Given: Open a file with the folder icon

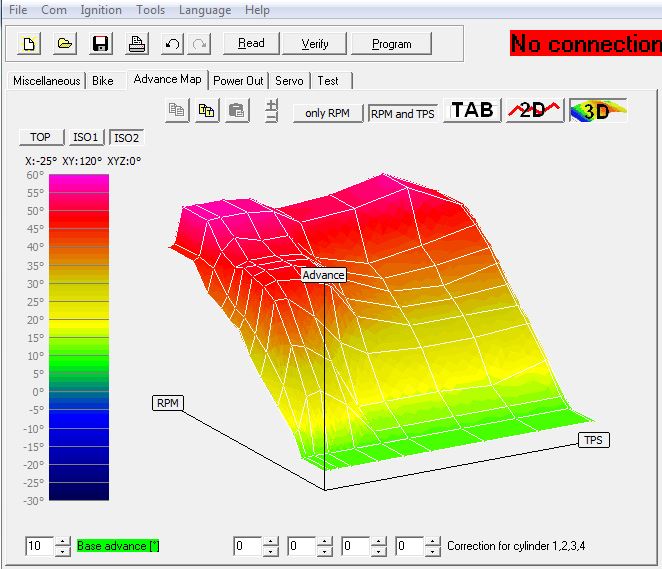Looking at the screenshot, I should (65, 43).
